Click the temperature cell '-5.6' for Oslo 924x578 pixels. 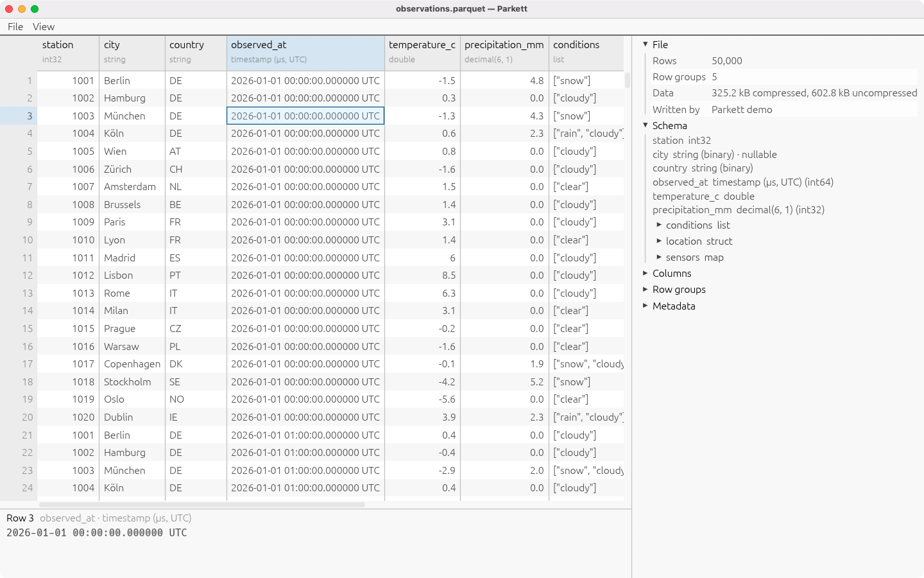pos(422,399)
